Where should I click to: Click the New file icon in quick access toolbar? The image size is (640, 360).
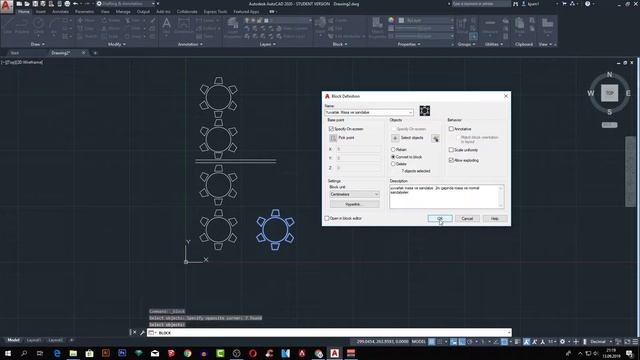(x=19, y=4)
